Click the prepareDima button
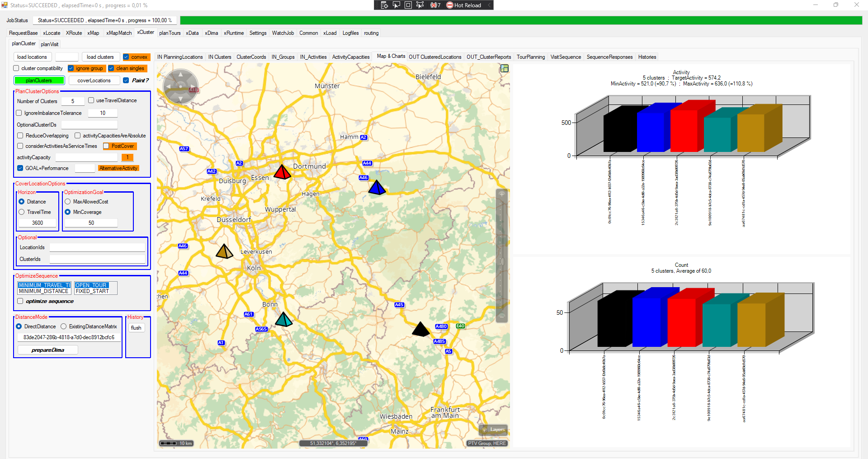 click(48, 350)
